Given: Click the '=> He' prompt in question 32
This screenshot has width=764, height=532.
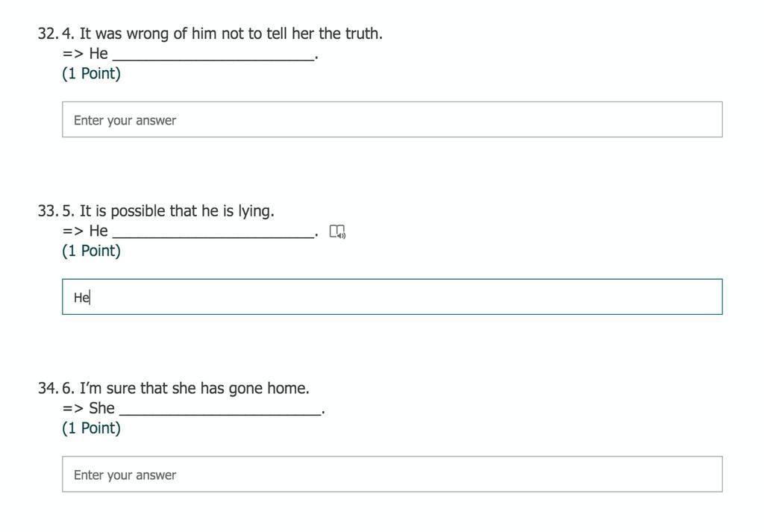Looking at the screenshot, I should coord(85,53).
